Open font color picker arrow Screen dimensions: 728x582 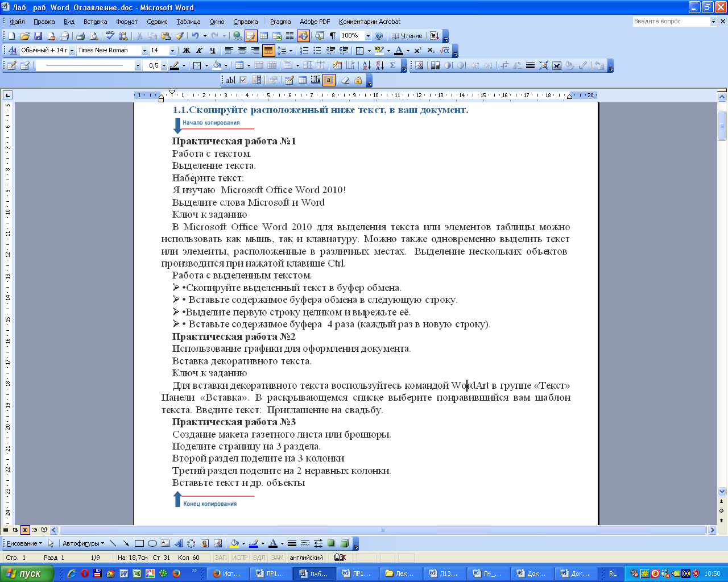pos(408,51)
